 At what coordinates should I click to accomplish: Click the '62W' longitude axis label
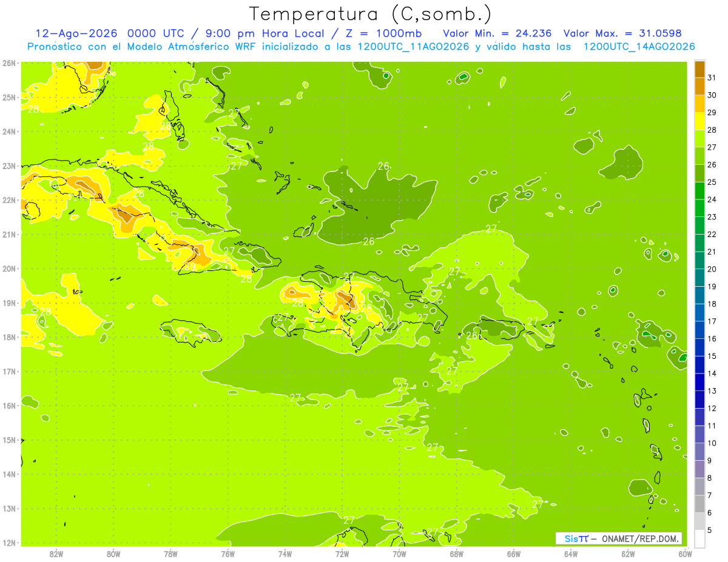(628, 554)
